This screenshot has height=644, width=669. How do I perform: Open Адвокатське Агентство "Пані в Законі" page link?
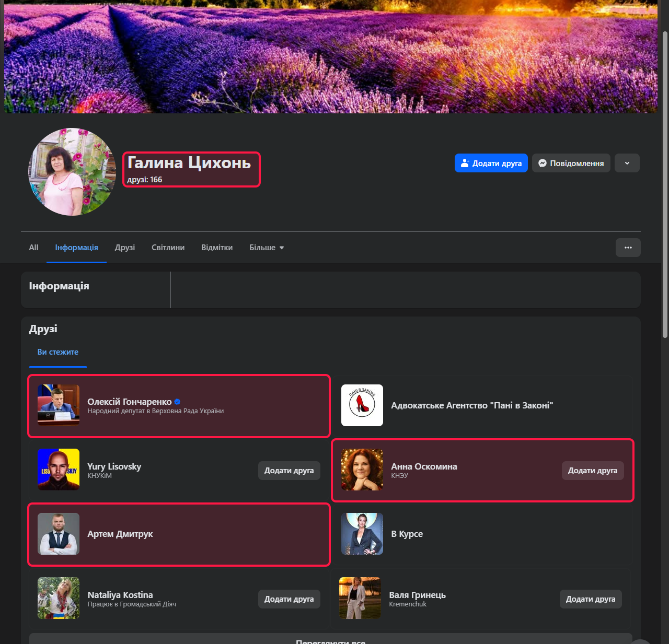pos(472,405)
